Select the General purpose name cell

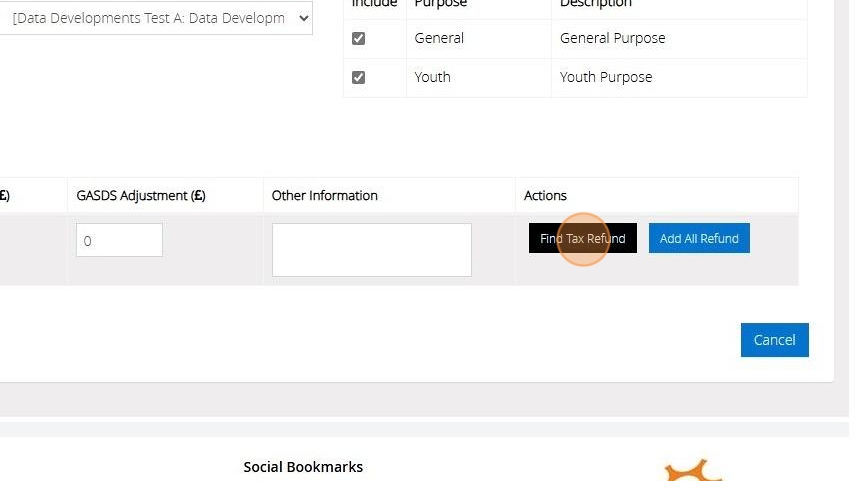439,38
